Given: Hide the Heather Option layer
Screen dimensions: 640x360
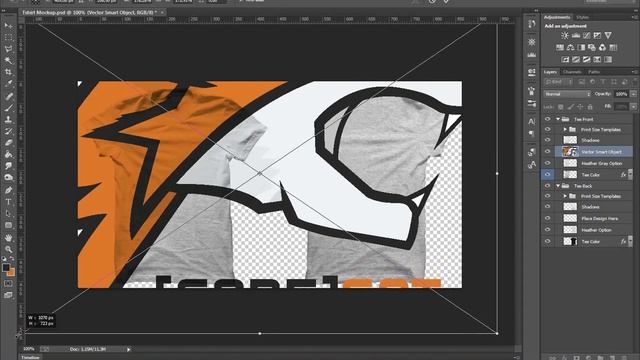Looking at the screenshot, I should pos(547,230).
